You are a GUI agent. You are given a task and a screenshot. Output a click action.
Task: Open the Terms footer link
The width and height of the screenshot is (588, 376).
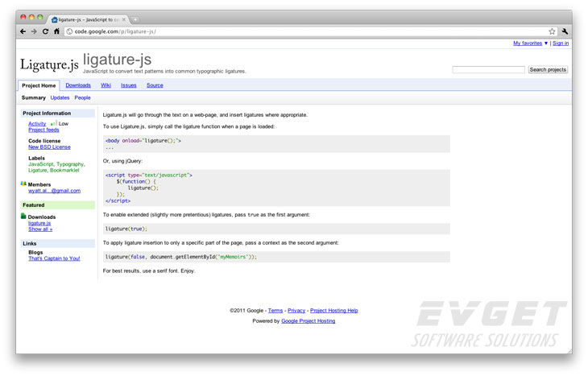275,311
